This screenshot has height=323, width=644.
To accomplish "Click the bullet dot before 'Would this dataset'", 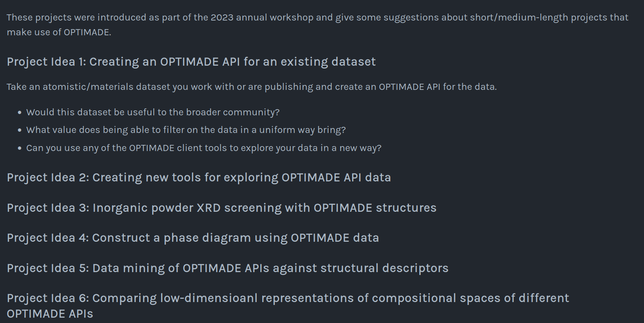I will 20,112.
